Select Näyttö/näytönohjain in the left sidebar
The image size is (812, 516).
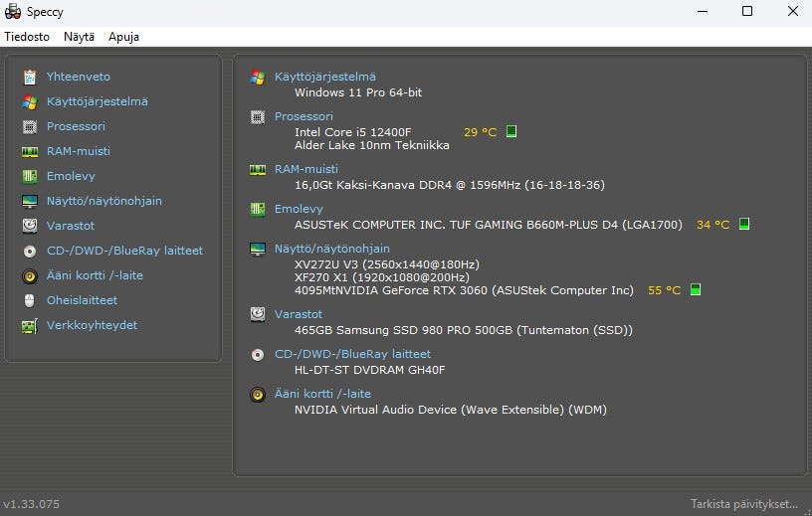pyautogui.click(x=103, y=201)
